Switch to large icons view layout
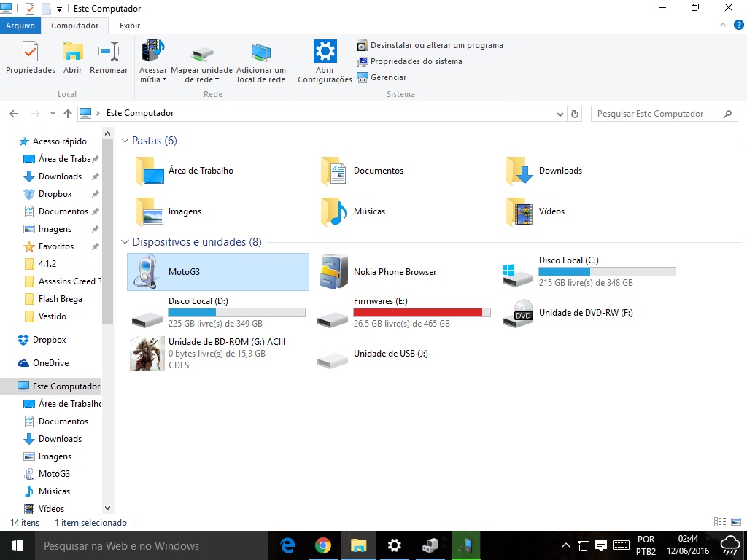The height and width of the screenshot is (560, 747). pos(735,522)
